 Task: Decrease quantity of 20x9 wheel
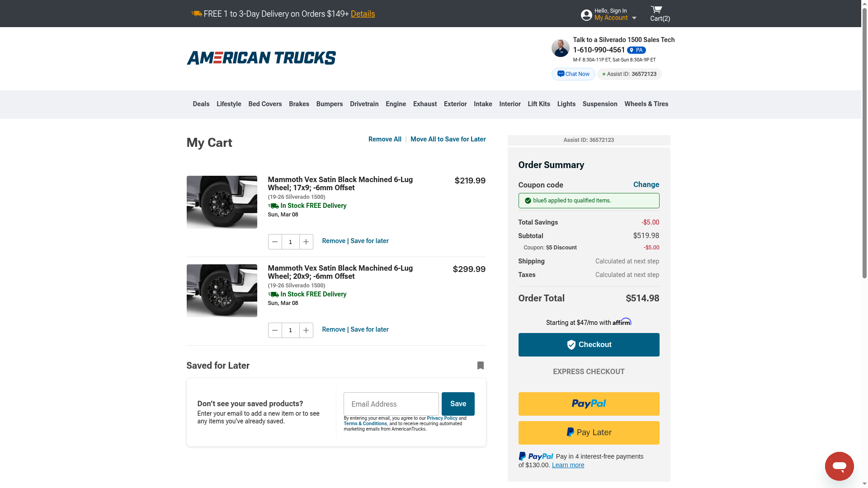pyautogui.click(x=275, y=330)
